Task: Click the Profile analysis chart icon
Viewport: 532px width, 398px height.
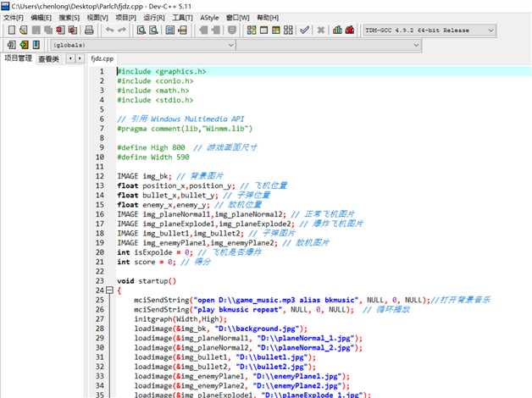Action: tap(337, 30)
